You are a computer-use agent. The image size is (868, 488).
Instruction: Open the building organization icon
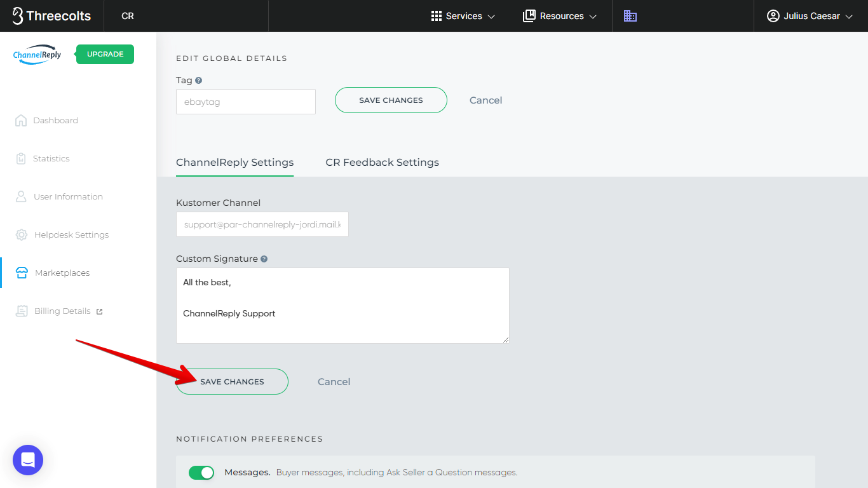[x=630, y=16]
